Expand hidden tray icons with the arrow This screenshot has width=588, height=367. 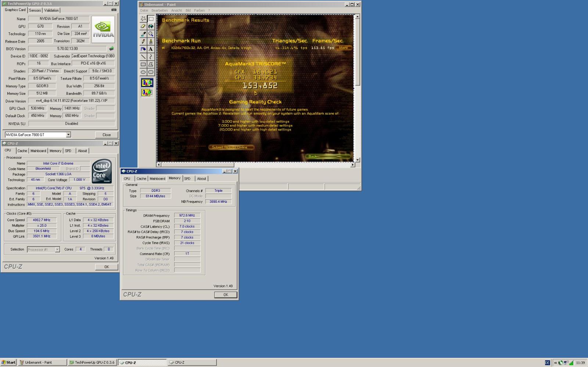coord(555,363)
